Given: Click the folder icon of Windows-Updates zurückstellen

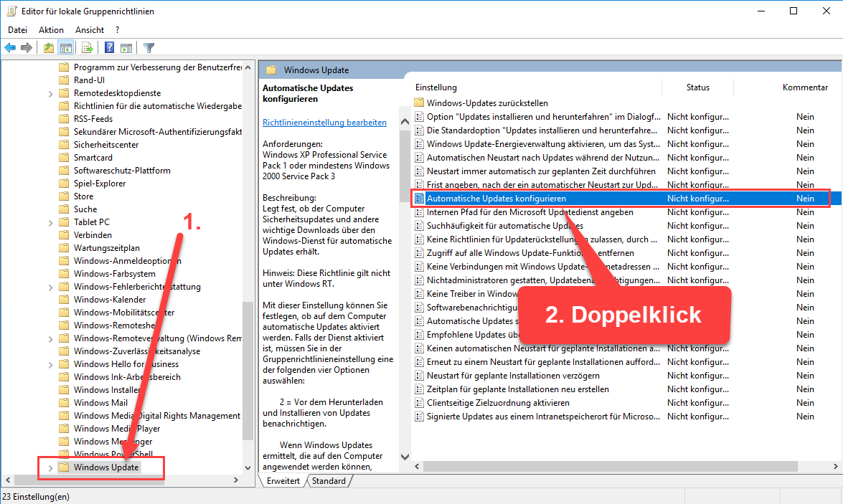Looking at the screenshot, I should [420, 103].
